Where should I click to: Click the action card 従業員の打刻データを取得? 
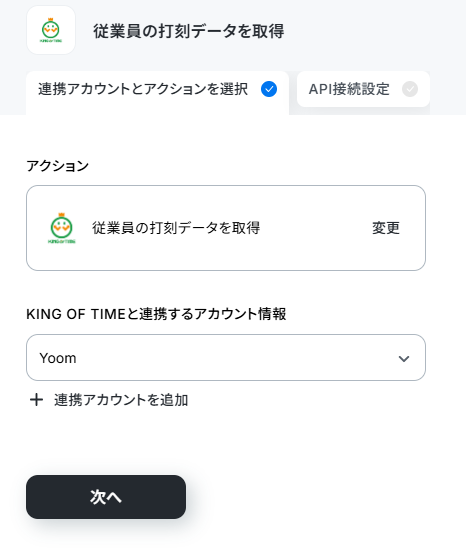point(226,228)
